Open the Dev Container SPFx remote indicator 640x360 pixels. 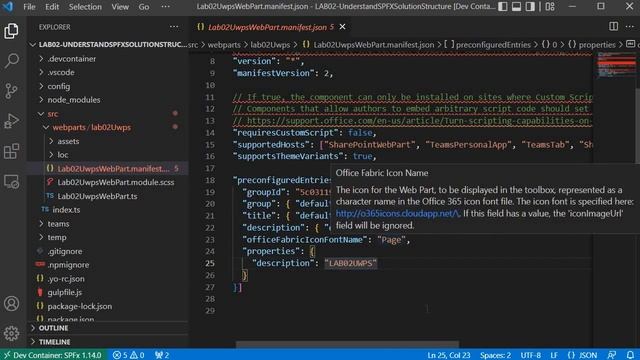[x=53, y=355]
